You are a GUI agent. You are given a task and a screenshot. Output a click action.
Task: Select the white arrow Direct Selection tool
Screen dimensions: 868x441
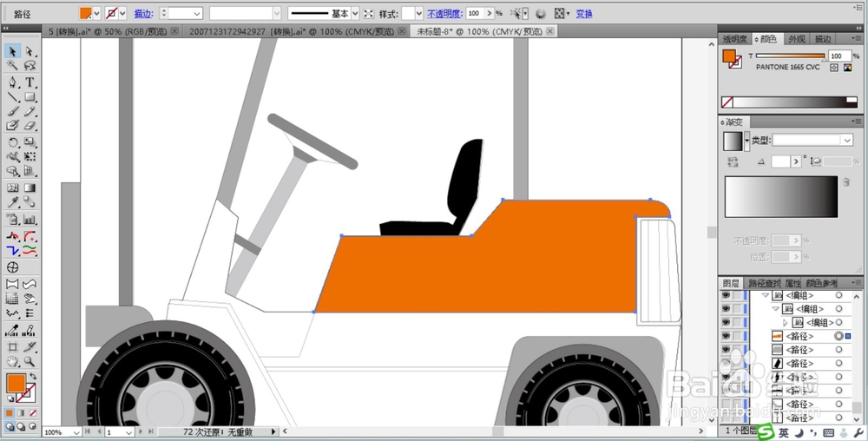pos(30,51)
